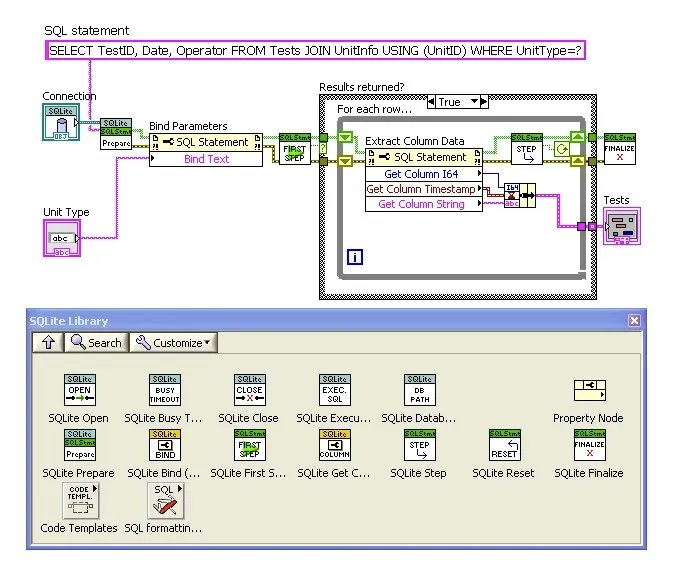Image resolution: width=691 pixels, height=568 pixels.
Task: Select the loop conditional terminal
Action: 561,149
